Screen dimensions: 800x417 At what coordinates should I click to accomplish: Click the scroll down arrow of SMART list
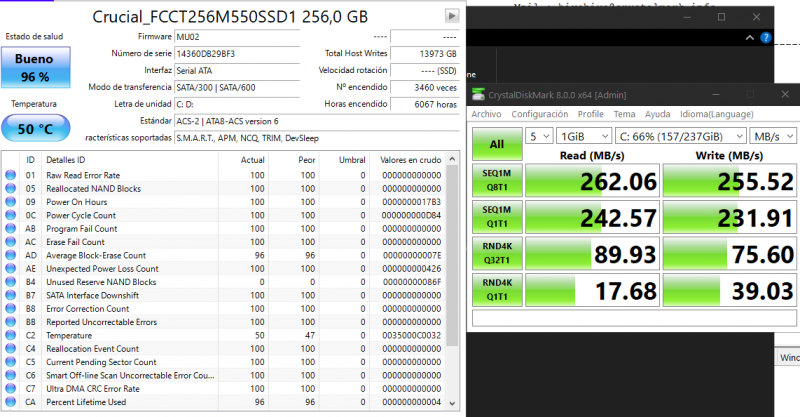(452, 403)
